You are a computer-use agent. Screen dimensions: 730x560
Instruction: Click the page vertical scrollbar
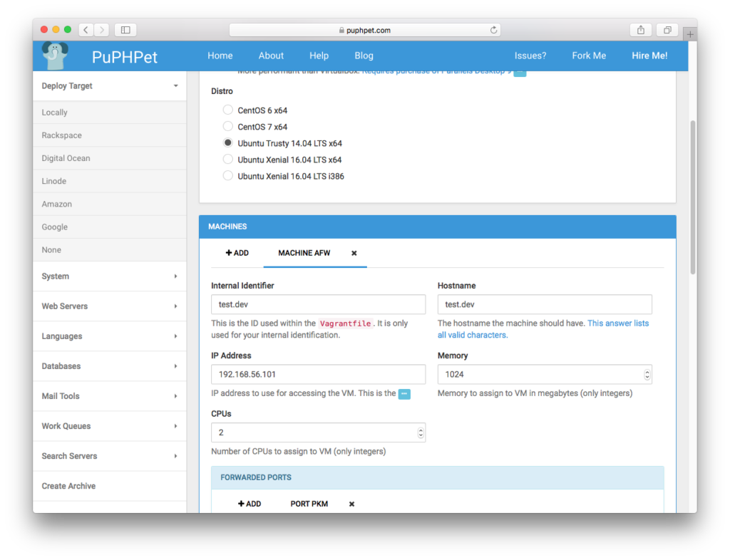click(x=693, y=197)
